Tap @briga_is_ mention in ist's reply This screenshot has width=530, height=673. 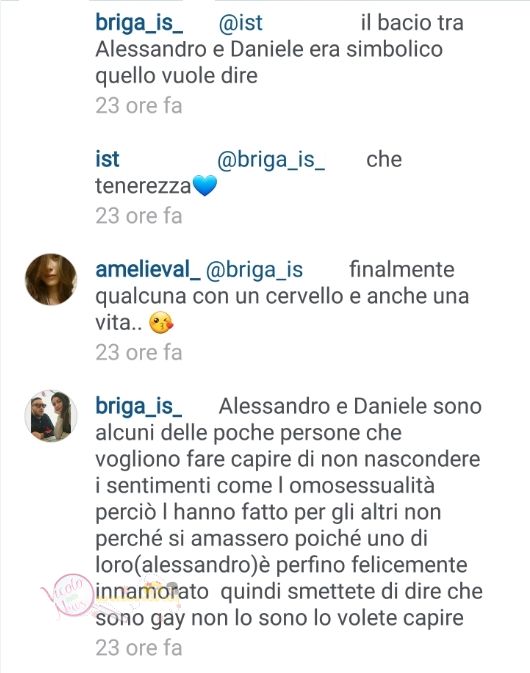(271, 160)
